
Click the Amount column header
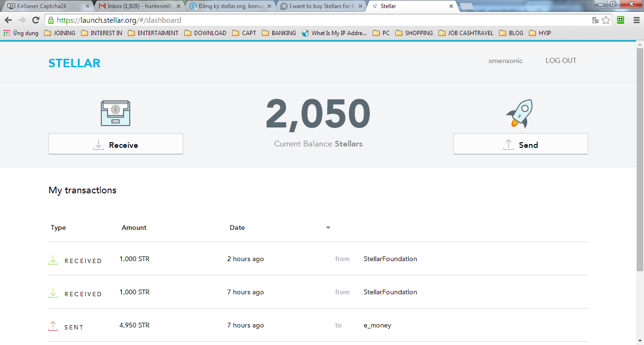click(x=134, y=228)
